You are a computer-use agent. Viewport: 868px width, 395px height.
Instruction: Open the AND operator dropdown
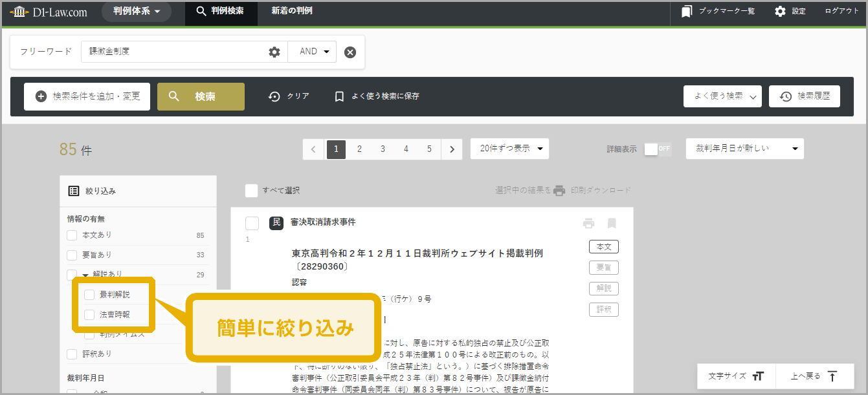(313, 52)
